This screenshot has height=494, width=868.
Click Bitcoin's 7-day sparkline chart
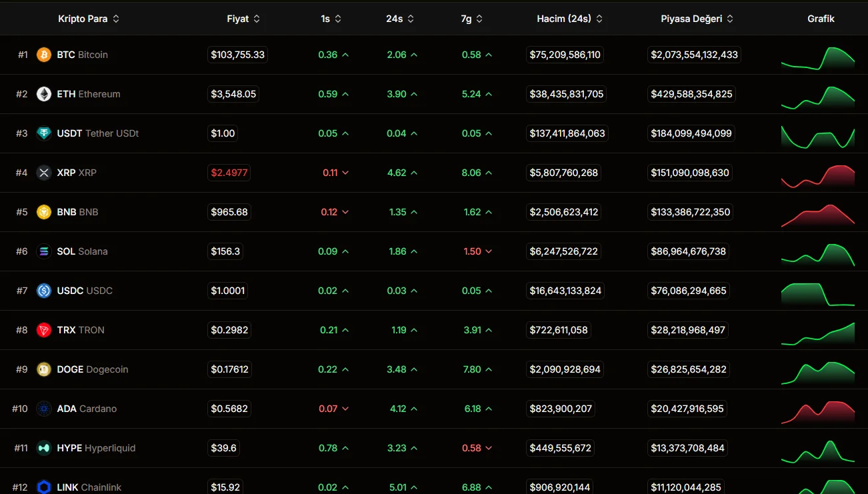817,58
